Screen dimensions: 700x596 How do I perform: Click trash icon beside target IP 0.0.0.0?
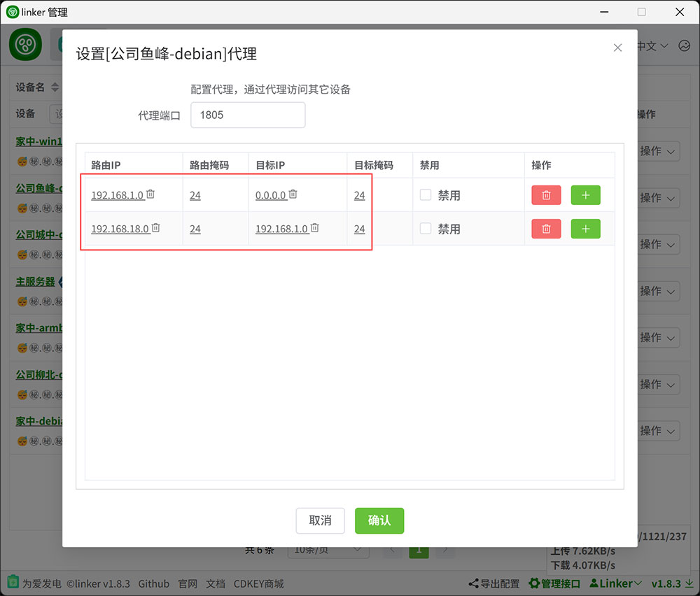tap(293, 194)
